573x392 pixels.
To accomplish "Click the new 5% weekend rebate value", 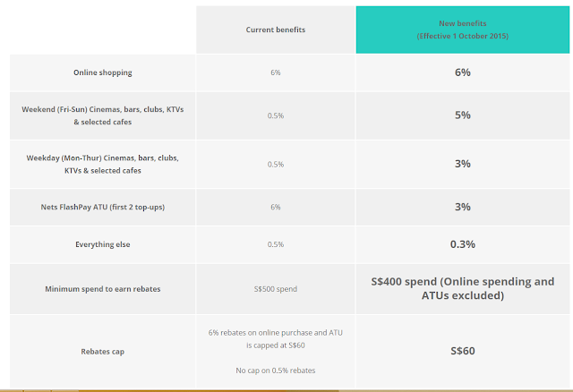I will 463,115.
